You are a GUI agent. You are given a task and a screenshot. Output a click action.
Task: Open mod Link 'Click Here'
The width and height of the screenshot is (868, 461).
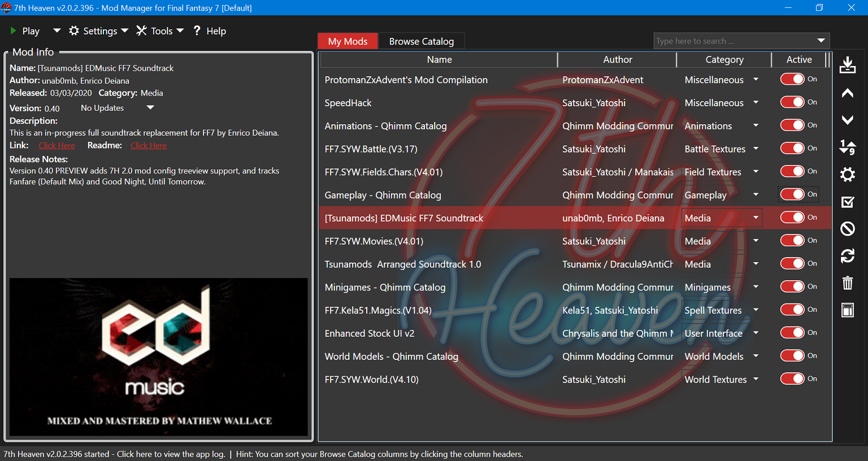pyautogui.click(x=57, y=145)
